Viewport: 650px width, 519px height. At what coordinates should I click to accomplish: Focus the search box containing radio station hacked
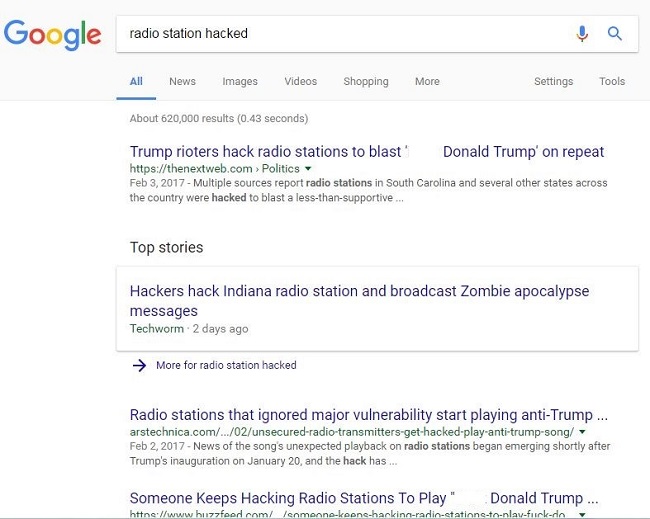click(377, 34)
